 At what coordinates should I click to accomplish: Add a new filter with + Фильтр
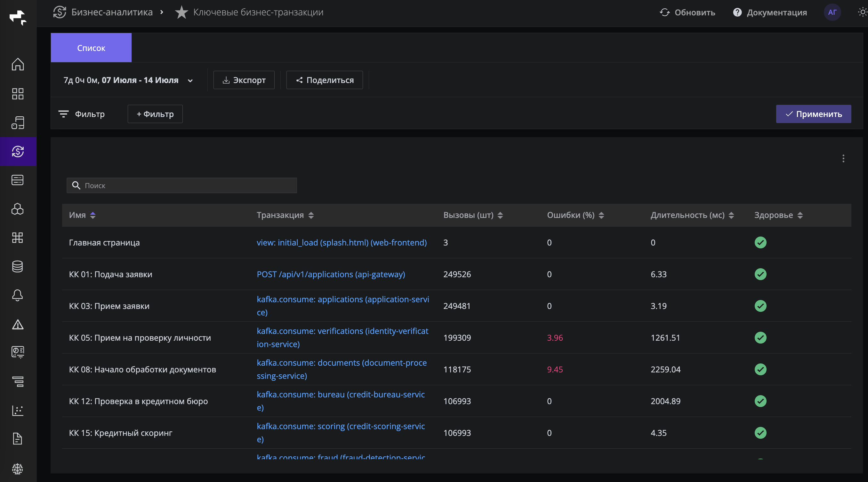pyautogui.click(x=155, y=114)
